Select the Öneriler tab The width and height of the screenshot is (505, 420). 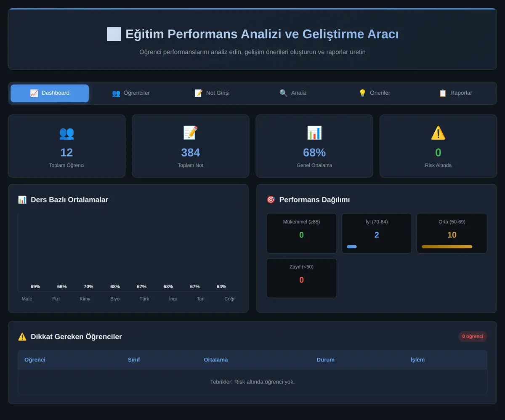(x=374, y=93)
